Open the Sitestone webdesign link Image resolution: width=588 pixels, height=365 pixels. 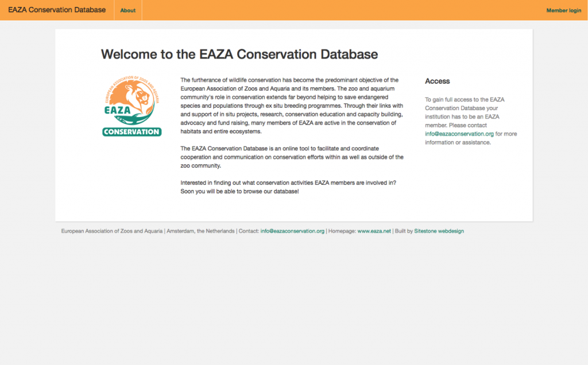pos(439,231)
